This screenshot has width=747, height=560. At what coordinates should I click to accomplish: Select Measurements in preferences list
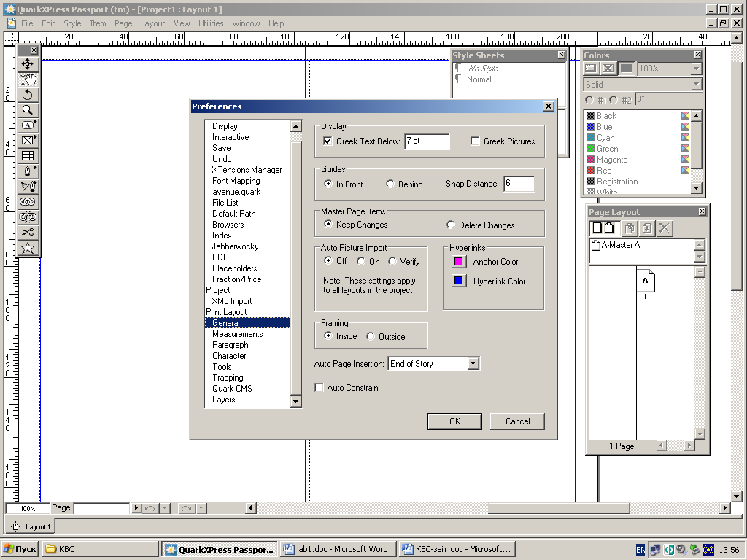pos(237,334)
